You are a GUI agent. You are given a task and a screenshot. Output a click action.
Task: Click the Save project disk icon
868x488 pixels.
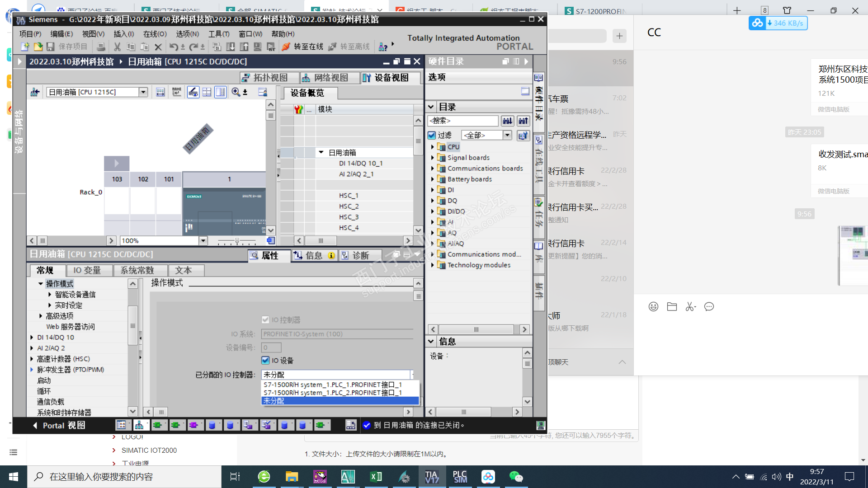point(51,47)
